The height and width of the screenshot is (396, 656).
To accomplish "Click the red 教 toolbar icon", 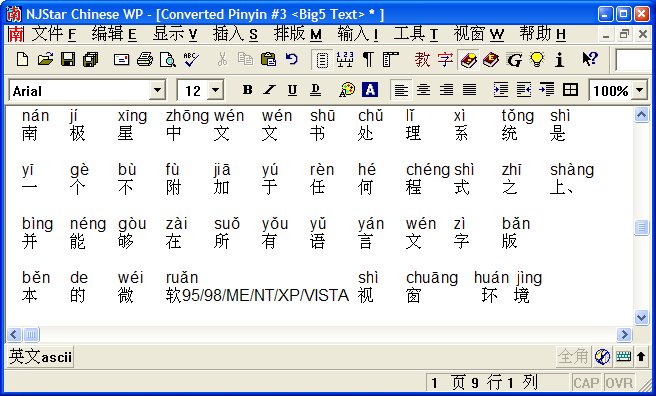I will [x=422, y=60].
